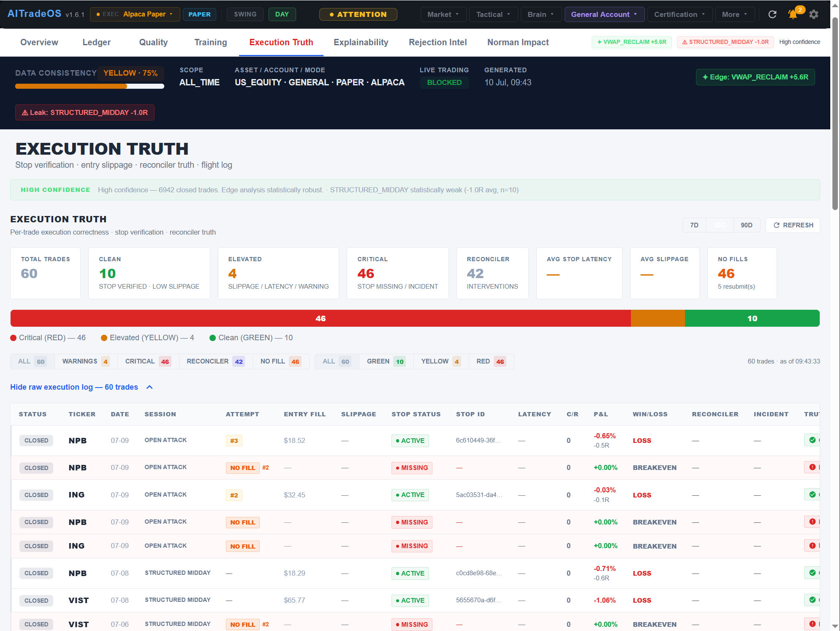Switch to DAY mode
This screenshot has height=631, width=840.
[282, 14]
